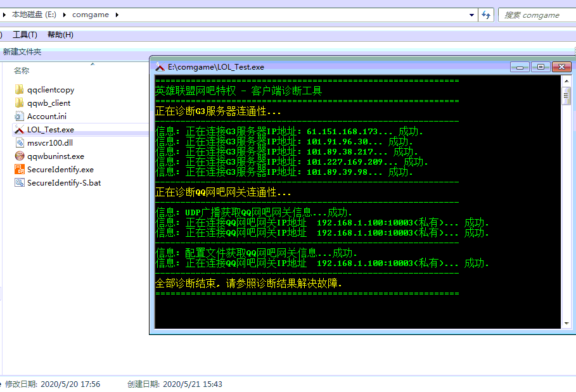Click the 正在诊断G3服务器连通性 line
This screenshot has width=576, height=392.
218,111
